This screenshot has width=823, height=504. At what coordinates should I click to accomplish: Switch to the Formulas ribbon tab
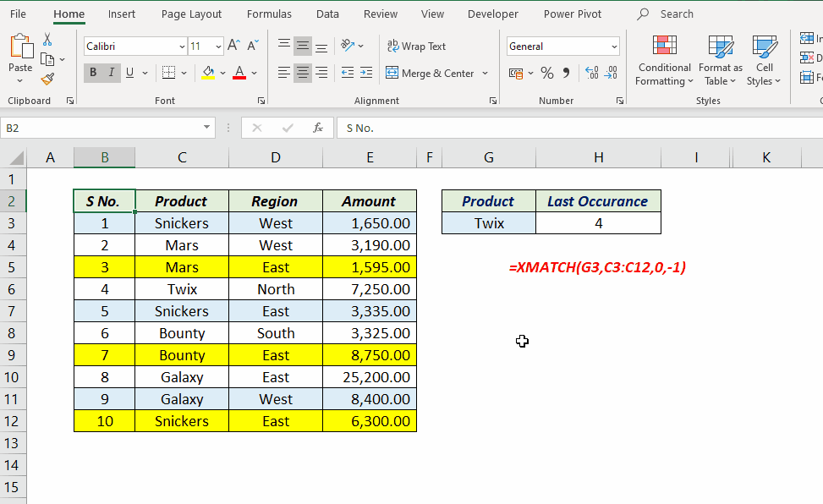click(x=269, y=14)
